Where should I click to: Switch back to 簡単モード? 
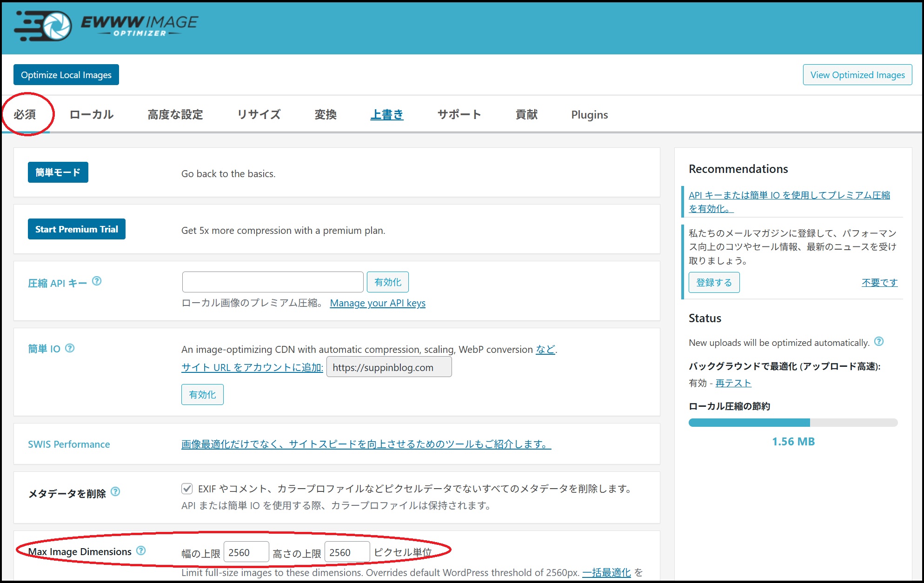point(58,172)
